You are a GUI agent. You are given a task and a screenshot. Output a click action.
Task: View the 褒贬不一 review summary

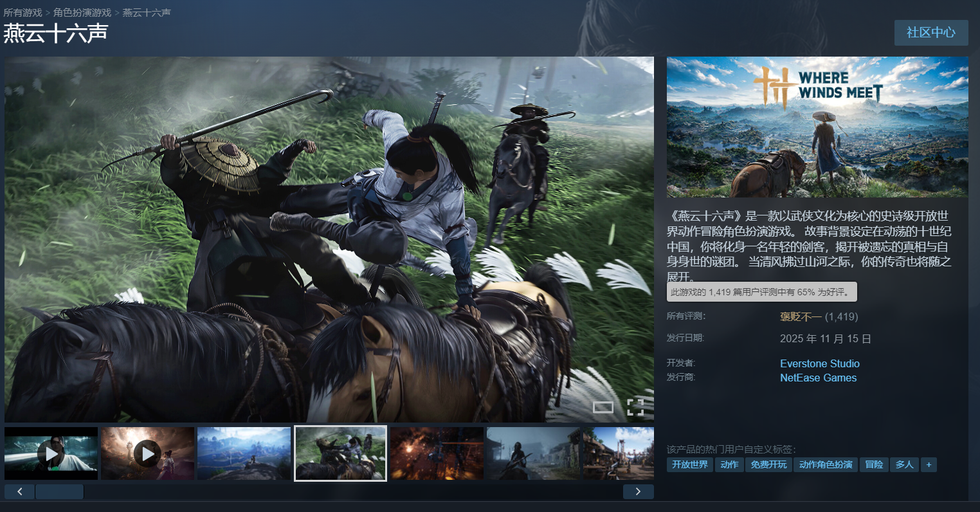pos(801,316)
